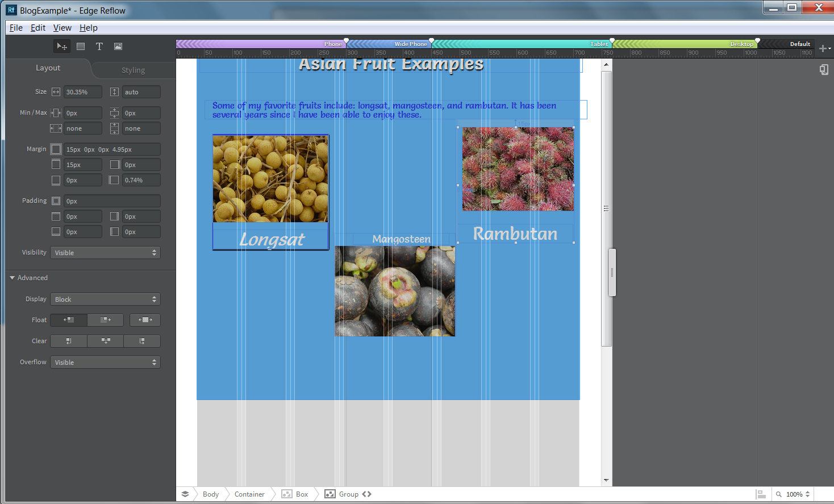Select Body in the breadcrumb
Viewport: 834px width, 504px height.
[x=211, y=494]
